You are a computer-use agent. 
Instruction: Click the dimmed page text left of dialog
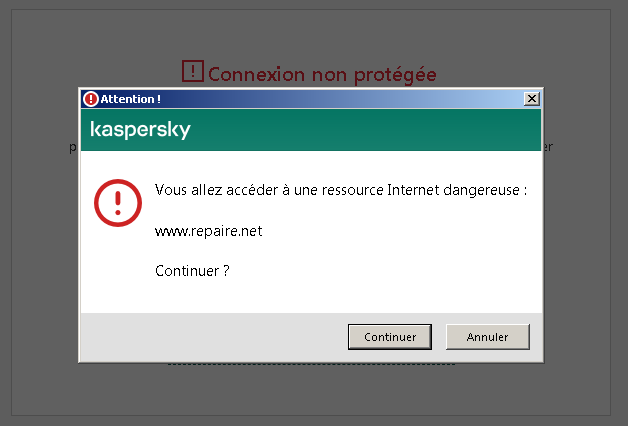coord(73,148)
